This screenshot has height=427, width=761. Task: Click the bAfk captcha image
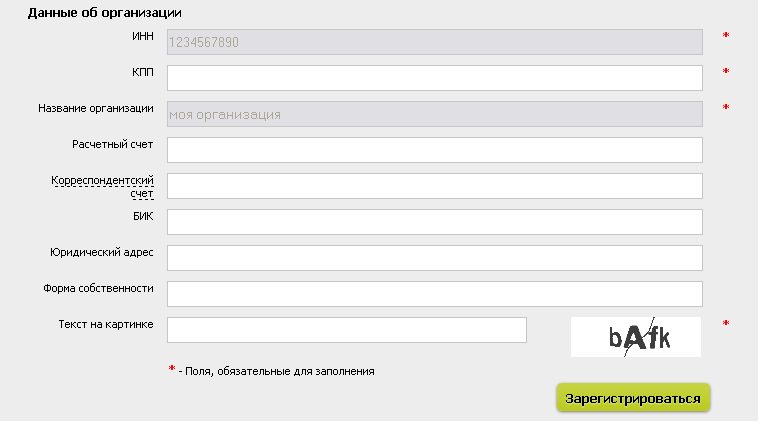click(x=636, y=337)
